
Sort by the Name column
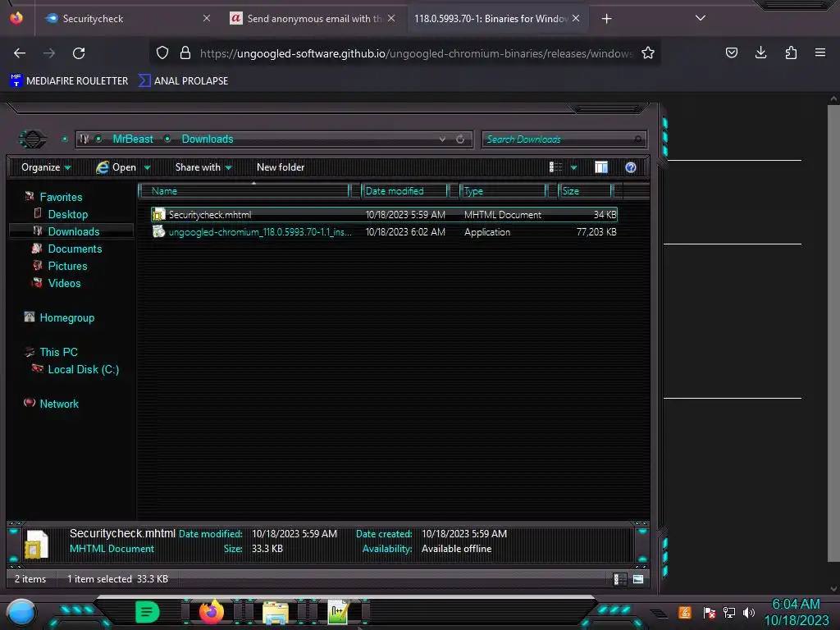click(x=244, y=191)
